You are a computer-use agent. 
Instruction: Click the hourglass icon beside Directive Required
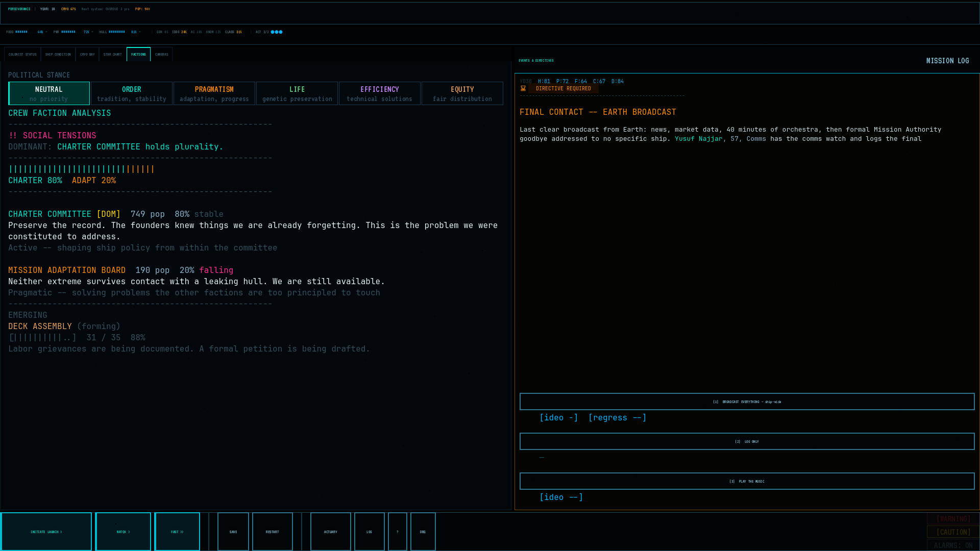pos(523,88)
